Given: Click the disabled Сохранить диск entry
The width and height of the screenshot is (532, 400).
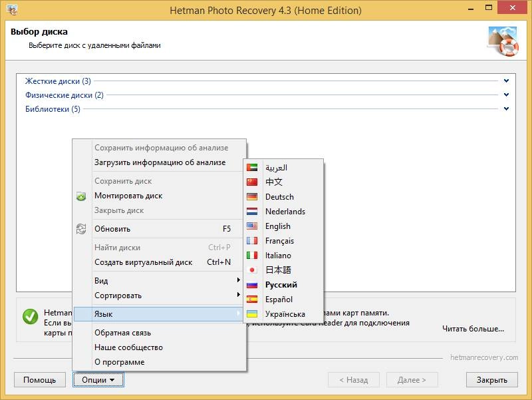Looking at the screenshot, I should tap(159, 181).
